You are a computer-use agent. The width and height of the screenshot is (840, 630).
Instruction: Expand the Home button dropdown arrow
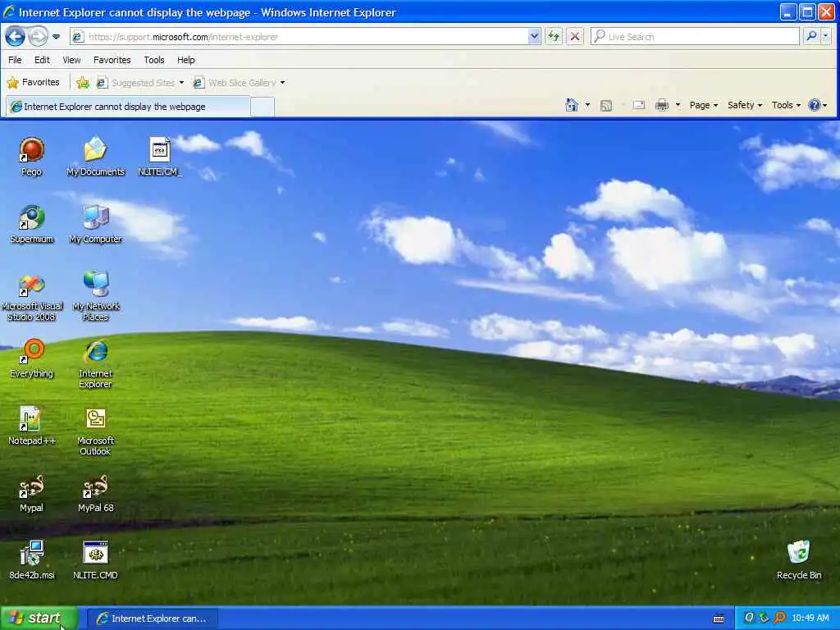[587, 105]
